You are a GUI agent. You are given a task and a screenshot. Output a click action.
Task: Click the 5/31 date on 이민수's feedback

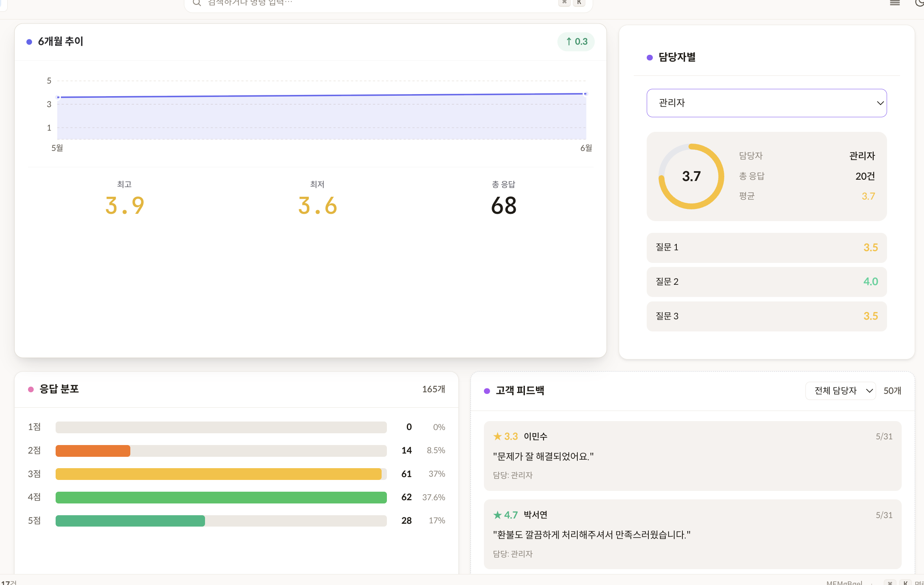(884, 437)
